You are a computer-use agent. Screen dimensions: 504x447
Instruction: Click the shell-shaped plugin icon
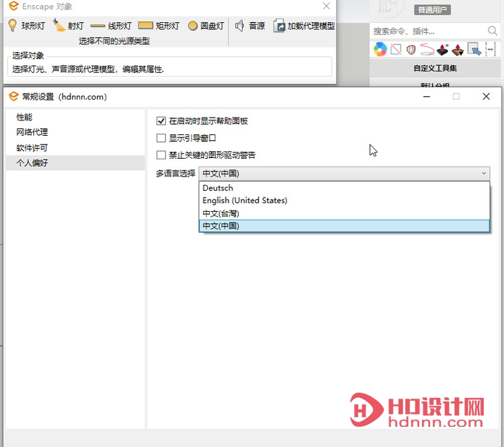[x=411, y=50]
